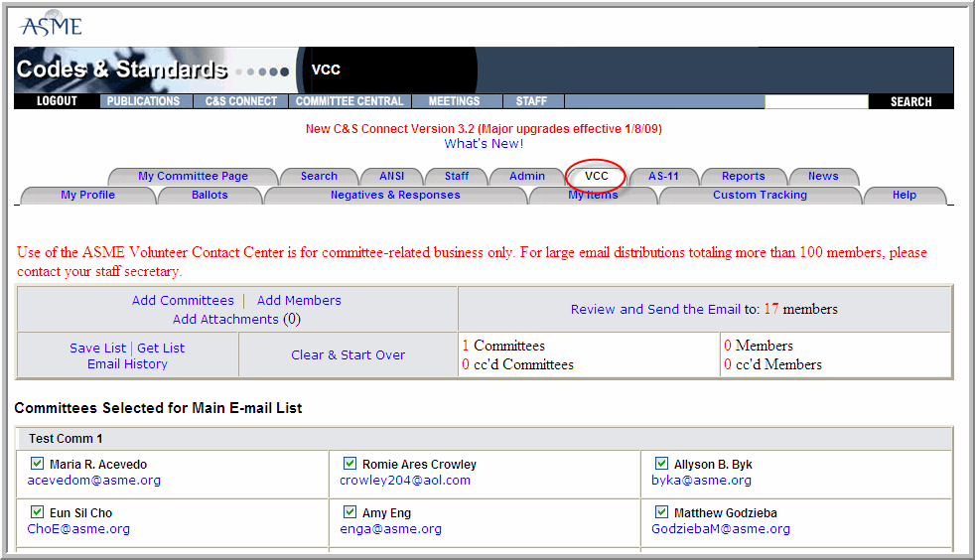
Task: Open PUBLICATIONS menu item
Action: coord(143,101)
